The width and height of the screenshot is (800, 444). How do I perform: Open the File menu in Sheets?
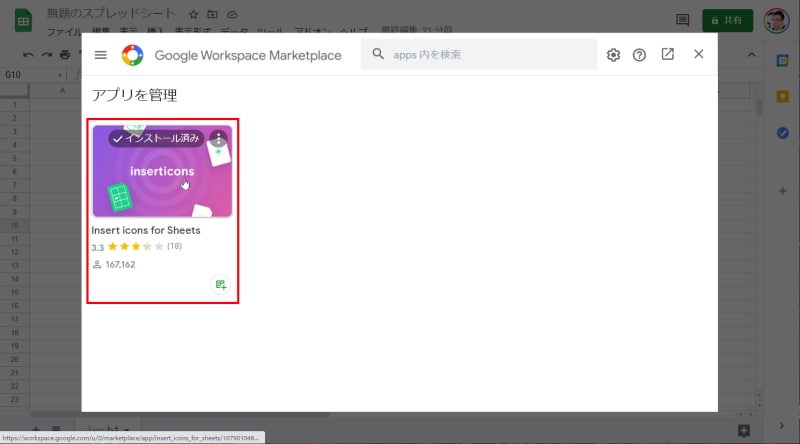64,32
